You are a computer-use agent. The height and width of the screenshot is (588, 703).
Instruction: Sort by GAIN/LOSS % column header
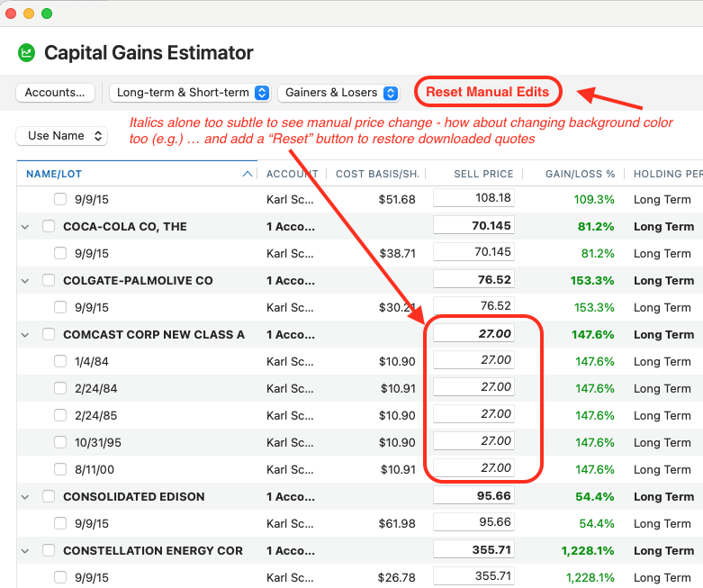tap(581, 174)
